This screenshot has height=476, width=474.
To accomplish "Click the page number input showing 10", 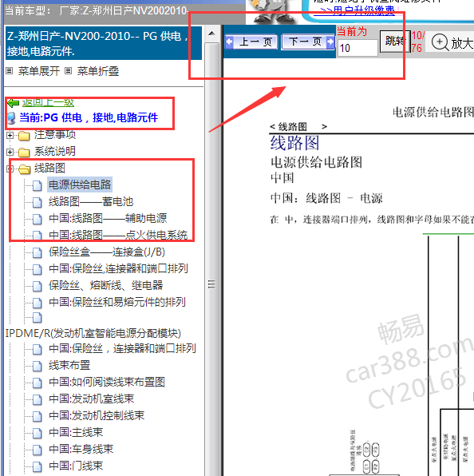I will [357, 48].
